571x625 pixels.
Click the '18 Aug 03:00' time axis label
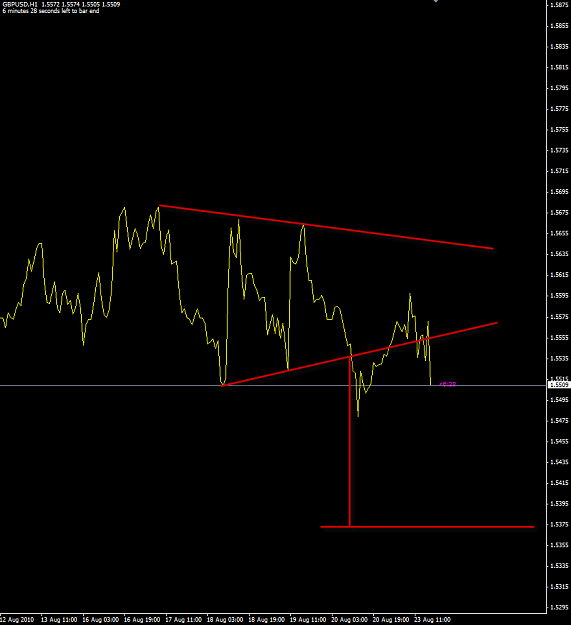225,620
